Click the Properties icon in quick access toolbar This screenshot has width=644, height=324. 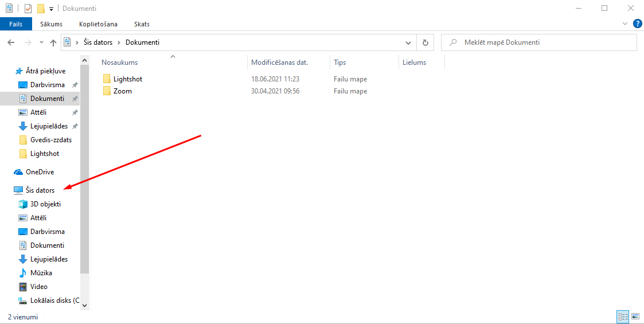point(28,8)
